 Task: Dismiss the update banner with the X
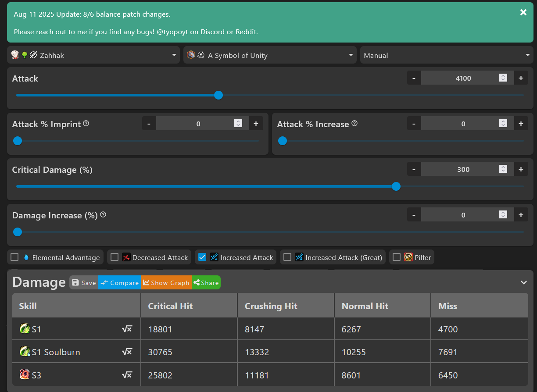click(x=523, y=13)
